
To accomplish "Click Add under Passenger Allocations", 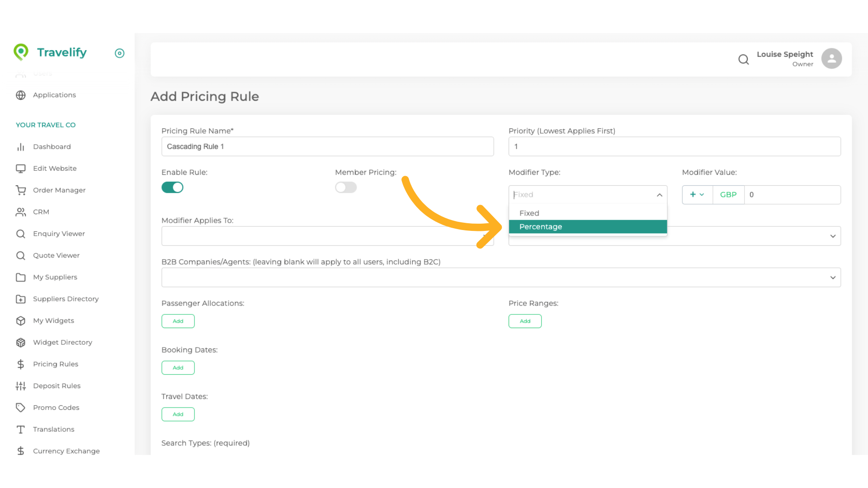I will [x=178, y=321].
